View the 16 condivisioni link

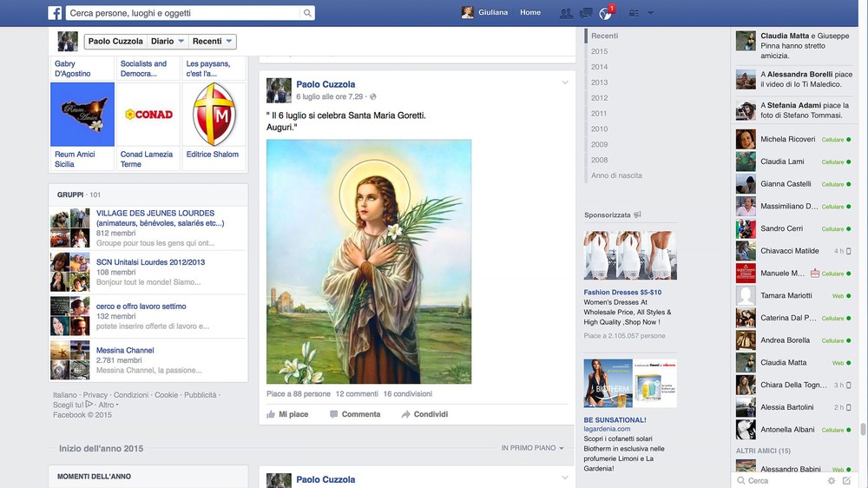pos(407,394)
